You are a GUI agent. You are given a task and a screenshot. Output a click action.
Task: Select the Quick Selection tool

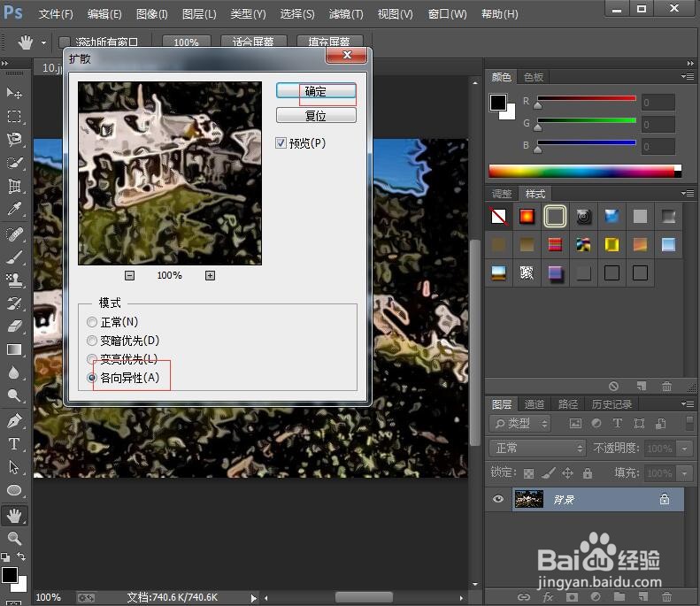coord(14,163)
